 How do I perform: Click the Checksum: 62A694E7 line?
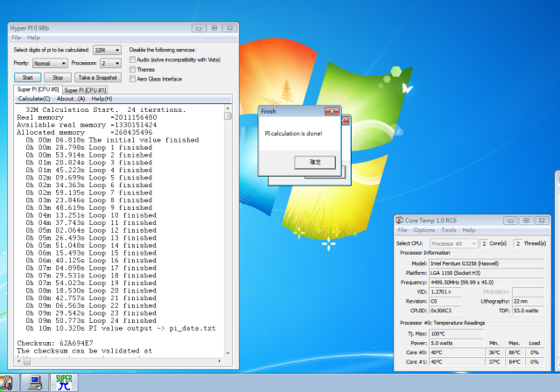[x=55, y=343]
